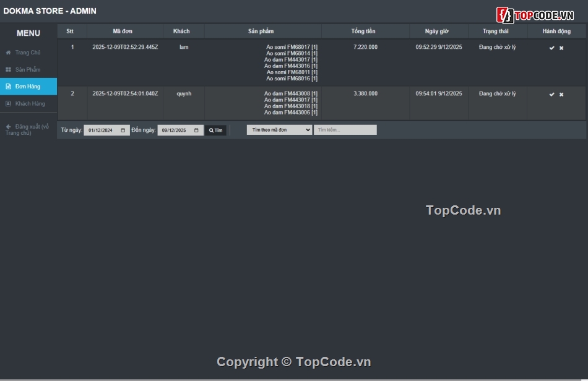Click the back arrow icon for Đăng xuất
Image resolution: width=588 pixels, height=381 pixels.
pos(8,127)
